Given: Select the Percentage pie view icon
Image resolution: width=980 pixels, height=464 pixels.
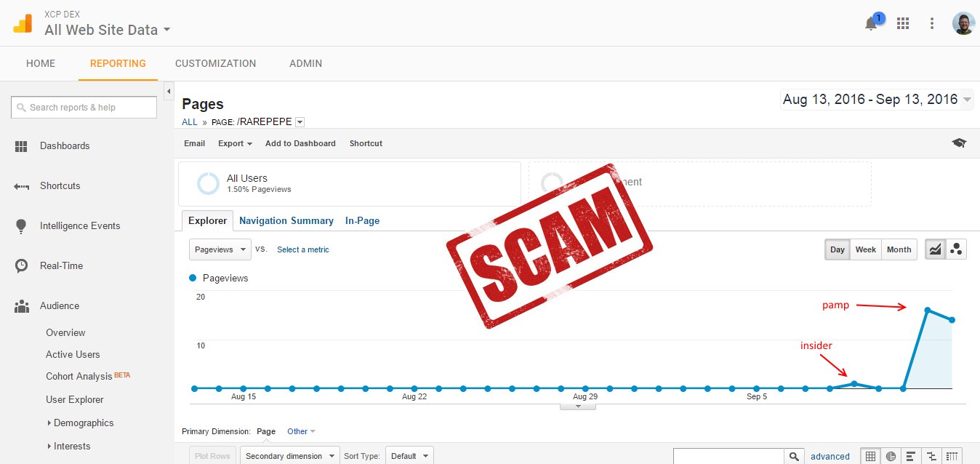Looking at the screenshot, I should (x=891, y=457).
